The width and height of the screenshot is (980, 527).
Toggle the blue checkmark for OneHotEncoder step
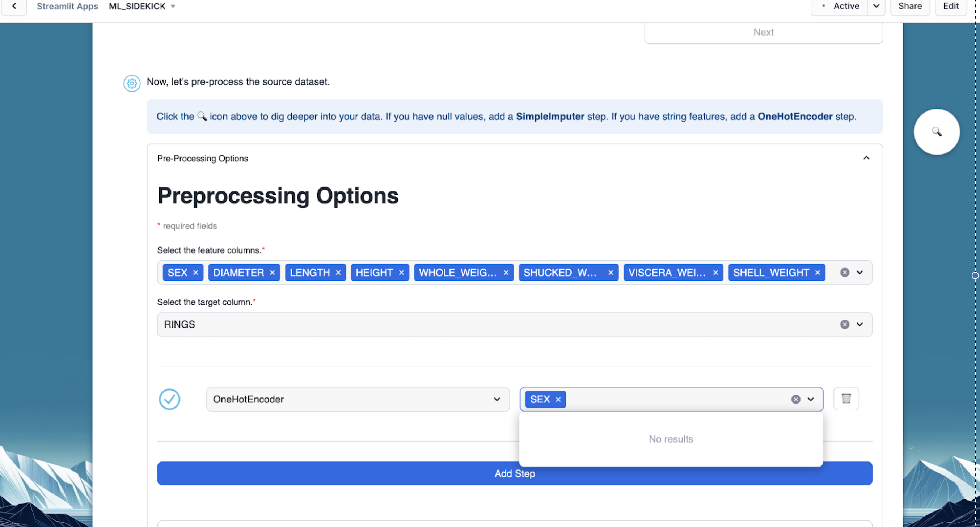[169, 399]
